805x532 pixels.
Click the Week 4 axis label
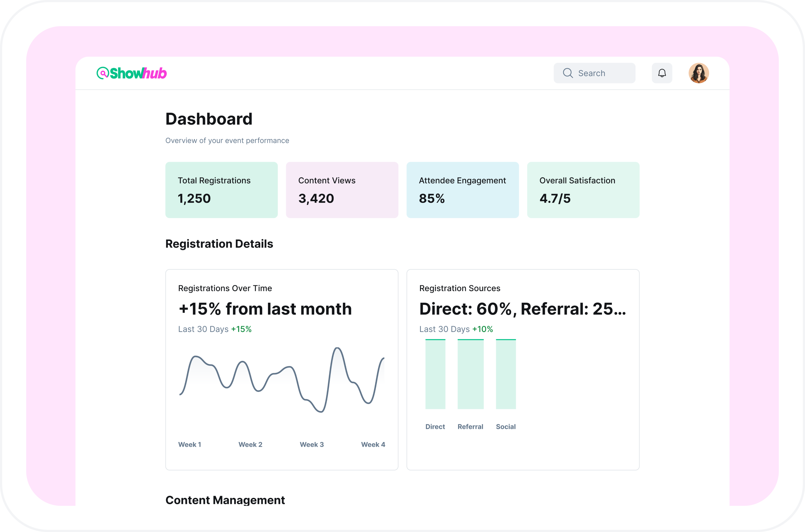373,445
